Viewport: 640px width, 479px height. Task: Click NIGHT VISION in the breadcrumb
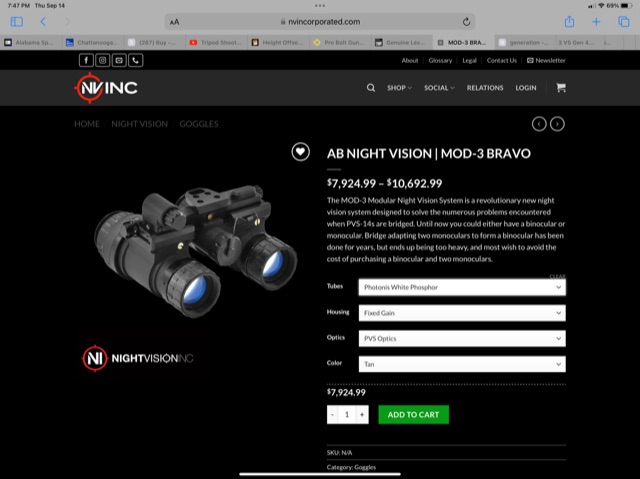[x=140, y=124]
